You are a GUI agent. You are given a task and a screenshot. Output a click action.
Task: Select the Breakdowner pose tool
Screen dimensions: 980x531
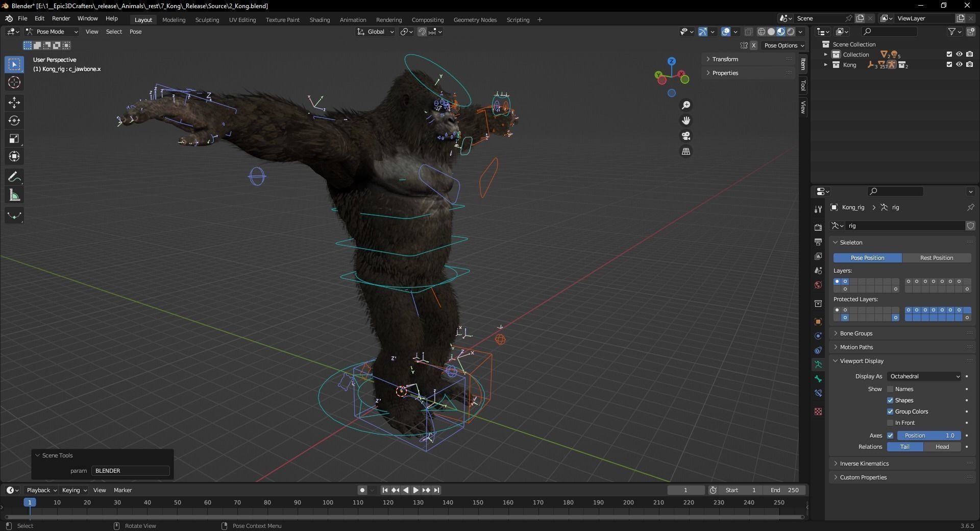(14, 215)
